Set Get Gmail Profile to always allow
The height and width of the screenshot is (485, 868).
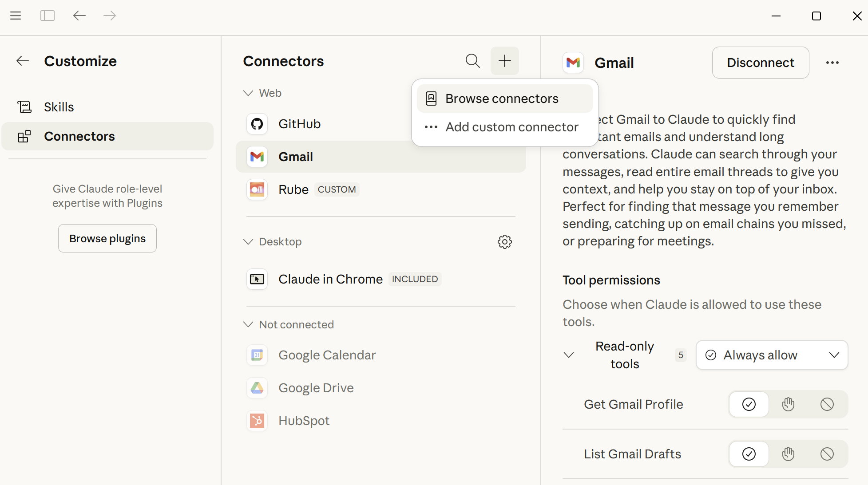[x=749, y=404]
